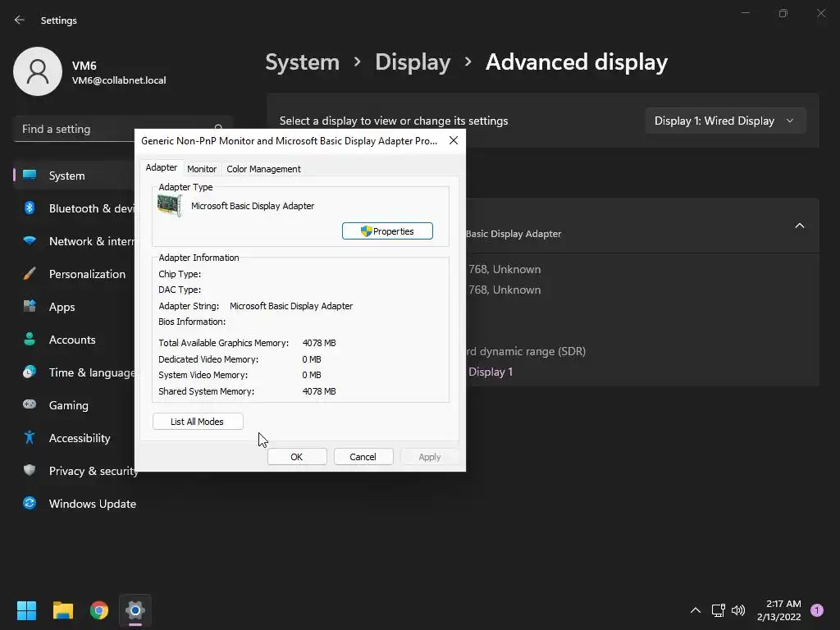The width and height of the screenshot is (840, 630).
Task: Click the Privacy & security shield icon
Action: click(30, 470)
